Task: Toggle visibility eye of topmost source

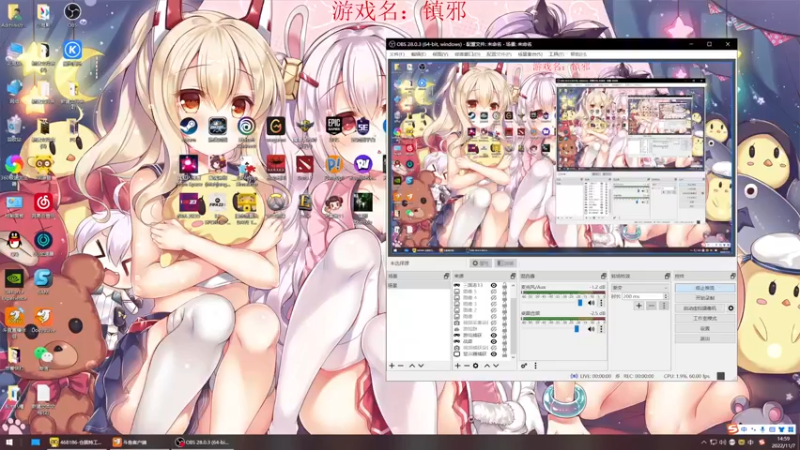Action: point(493,286)
